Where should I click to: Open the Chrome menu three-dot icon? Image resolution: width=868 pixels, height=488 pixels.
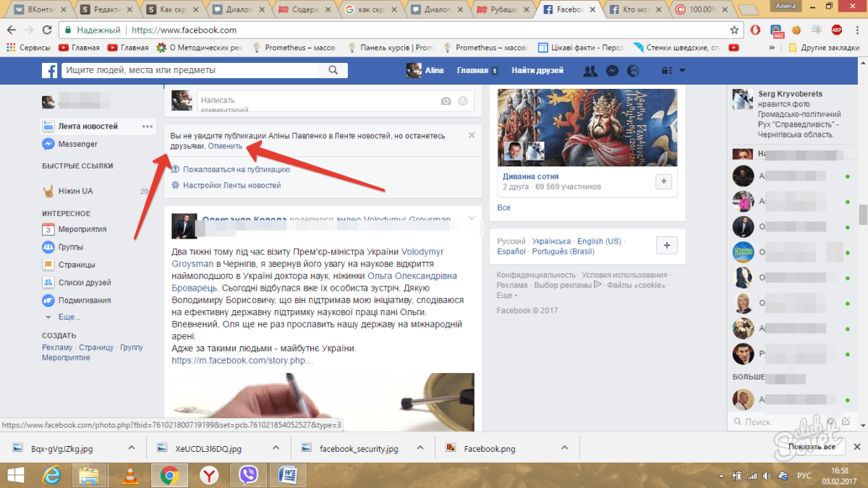856,30
